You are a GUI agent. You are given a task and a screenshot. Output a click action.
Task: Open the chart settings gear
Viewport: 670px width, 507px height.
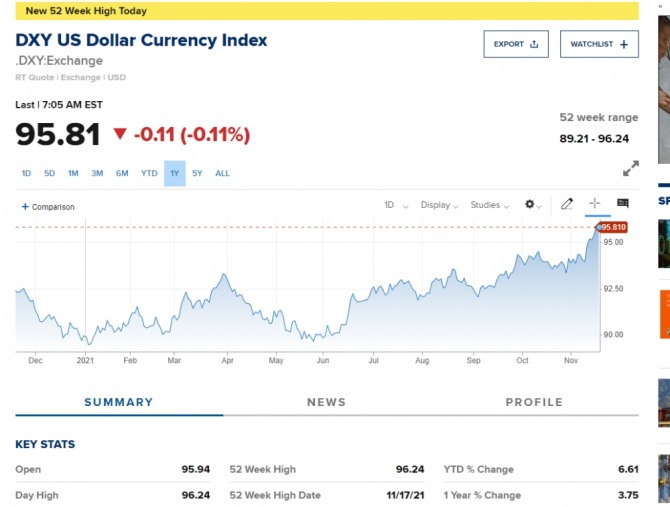point(531,205)
